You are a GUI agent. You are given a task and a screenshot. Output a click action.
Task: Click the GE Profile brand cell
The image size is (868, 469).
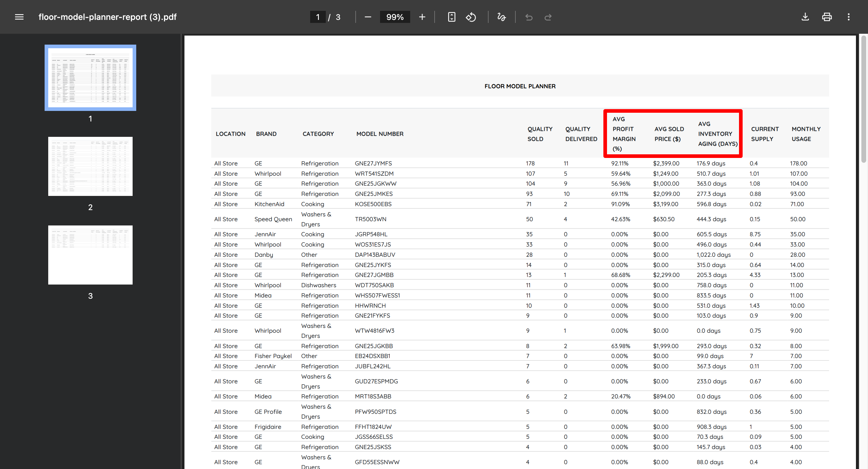[x=268, y=412]
